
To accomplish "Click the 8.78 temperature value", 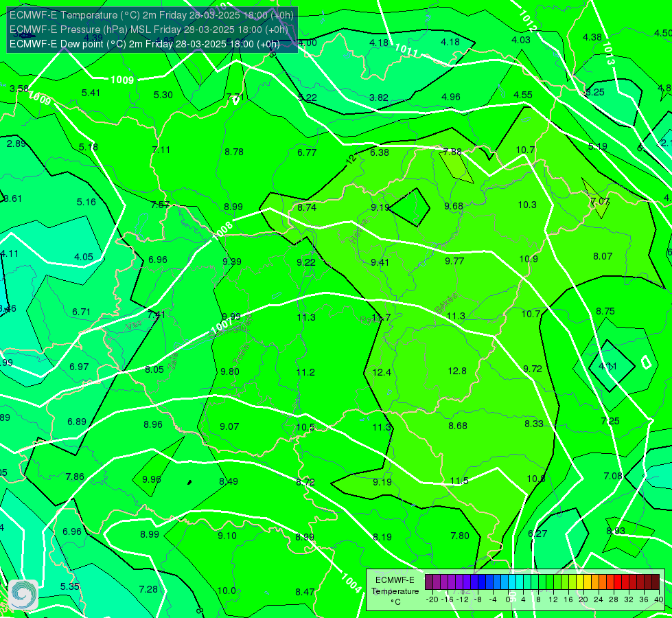I will [234, 152].
